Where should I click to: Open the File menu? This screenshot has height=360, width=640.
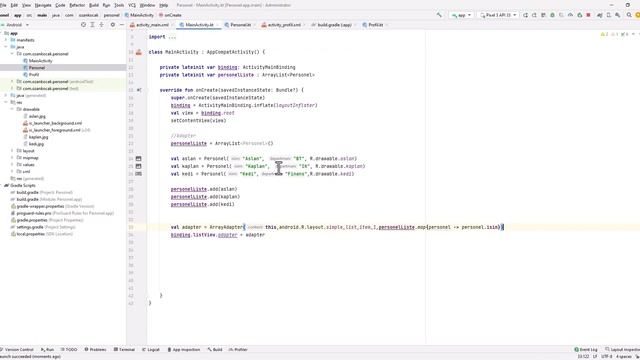click(x=3, y=5)
